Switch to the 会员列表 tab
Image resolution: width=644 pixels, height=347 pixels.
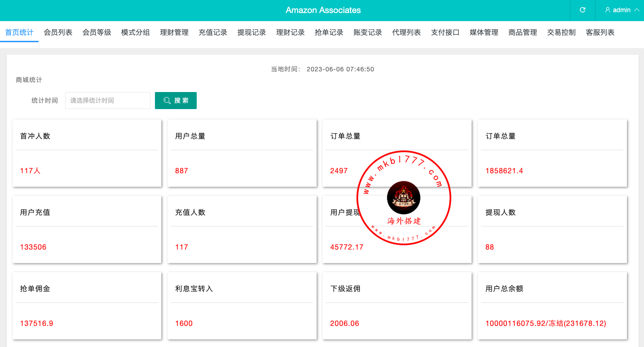coord(58,32)
